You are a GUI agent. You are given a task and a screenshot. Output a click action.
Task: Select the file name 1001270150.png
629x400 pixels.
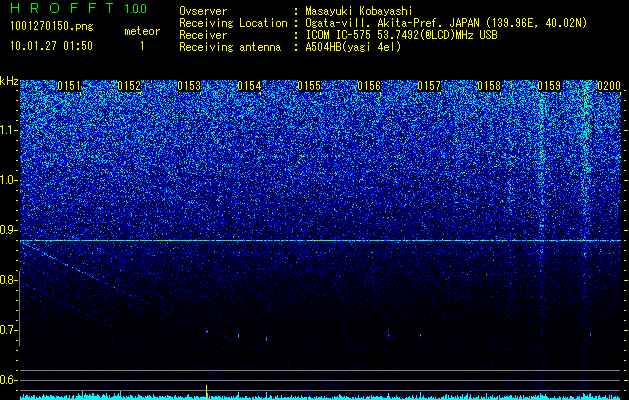coord(51,27)
